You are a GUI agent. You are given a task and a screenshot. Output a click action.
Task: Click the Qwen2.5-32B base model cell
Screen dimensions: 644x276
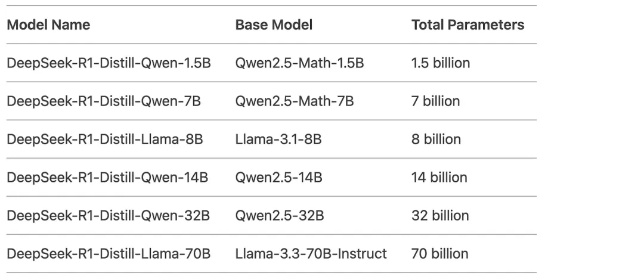[x=280, y=216]
